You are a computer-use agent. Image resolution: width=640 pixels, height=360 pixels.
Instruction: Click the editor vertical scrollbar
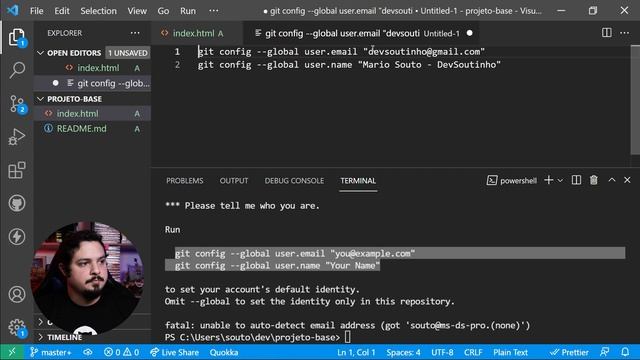(x=635, y=100)
